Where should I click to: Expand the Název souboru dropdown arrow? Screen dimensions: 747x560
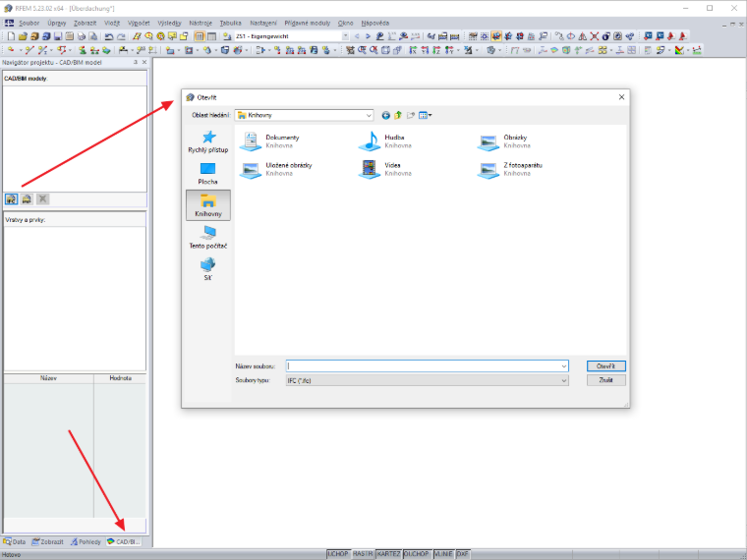tap(563, 366)
